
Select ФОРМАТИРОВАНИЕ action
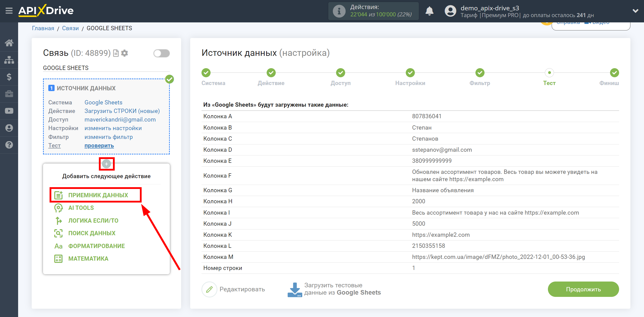click(97, 246)
